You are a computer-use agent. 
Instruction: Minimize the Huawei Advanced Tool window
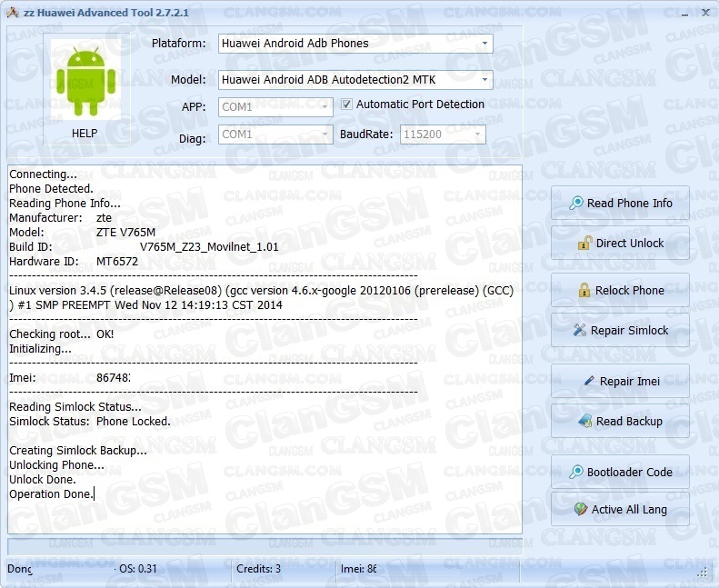pos(684,14)
